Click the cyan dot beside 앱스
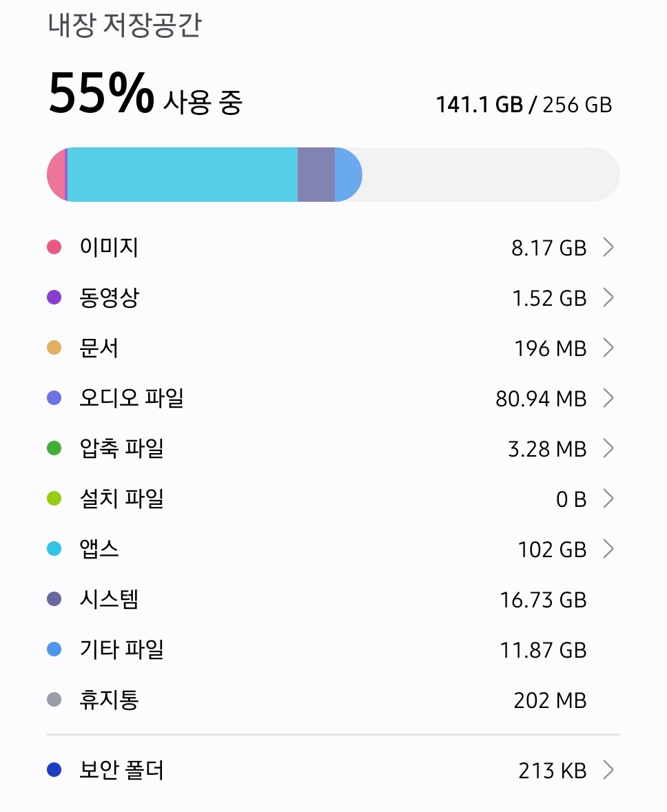 (x=54, y=548)
